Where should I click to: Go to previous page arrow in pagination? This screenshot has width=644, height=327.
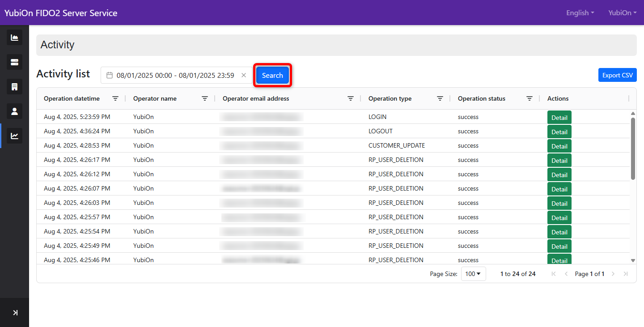click(566, 274)
